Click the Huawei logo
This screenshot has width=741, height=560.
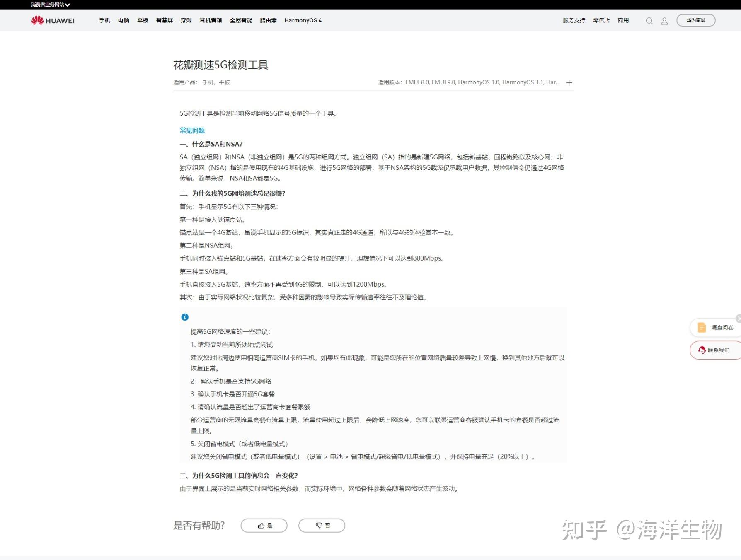pyautogui.click(x=53, y=20)
